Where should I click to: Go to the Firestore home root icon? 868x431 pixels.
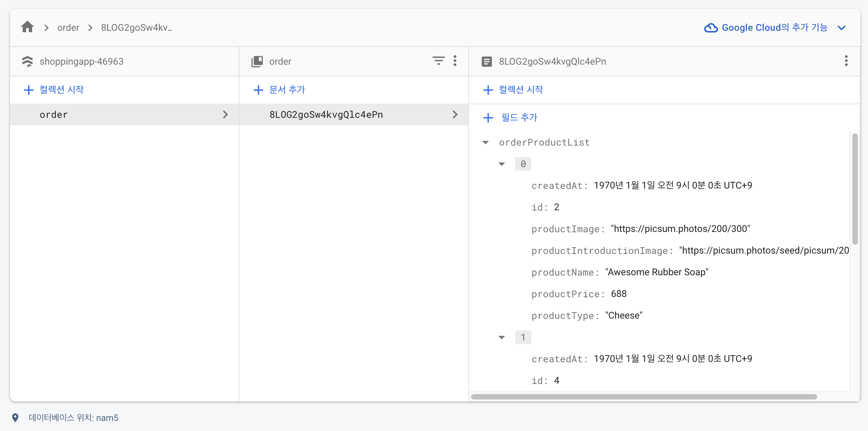tap(27, 27)
